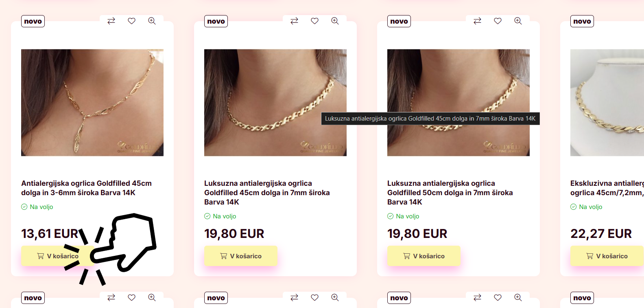Favorite the 45cm 7mm necklace with heart
The width and height of the screenshot is (644, 308).
314,21
